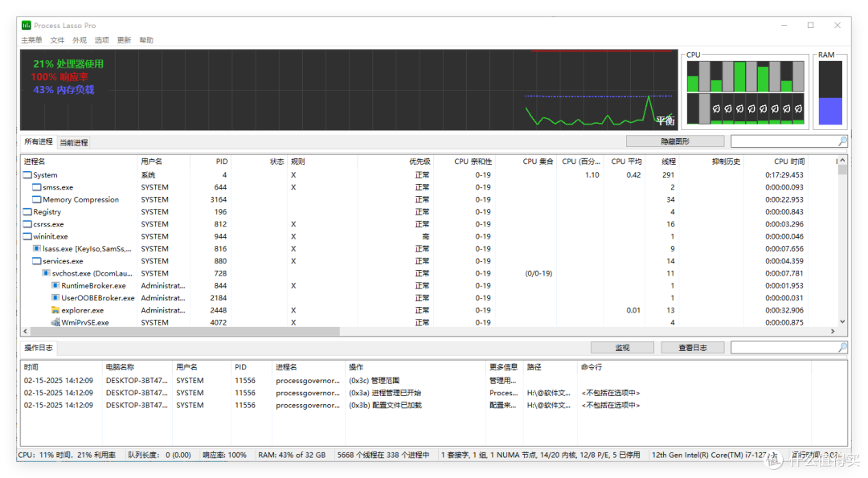Click the (0x3c) 管理范围 log entry
The height and width of the screenshot is (478, 868).
tap(375, 381)
